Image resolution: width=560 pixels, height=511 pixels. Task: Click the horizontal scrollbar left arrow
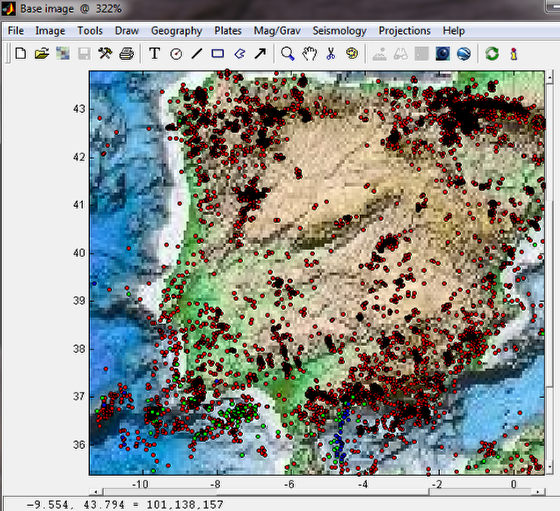tap(95, 492)
